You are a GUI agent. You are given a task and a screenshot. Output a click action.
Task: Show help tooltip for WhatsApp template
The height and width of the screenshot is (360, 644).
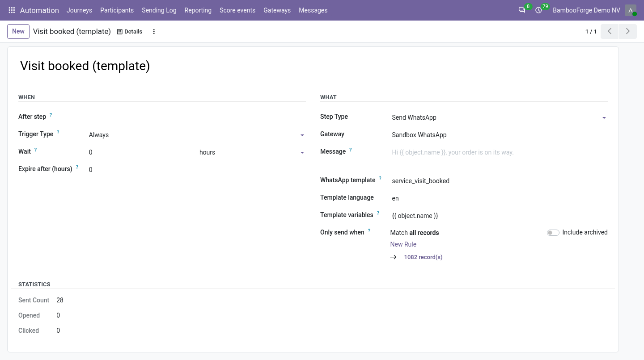[380, 178]
